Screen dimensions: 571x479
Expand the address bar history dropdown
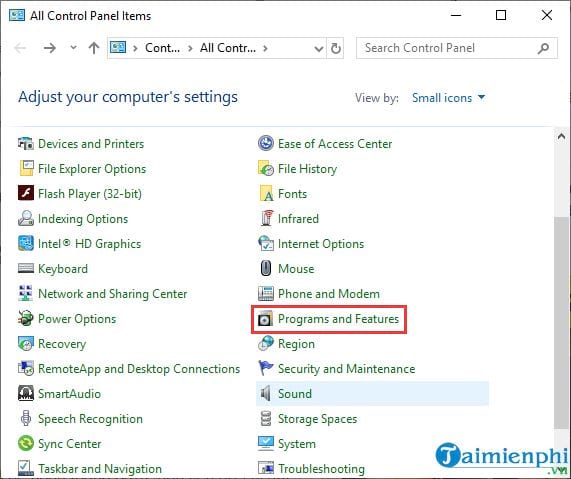coord(319,48)
